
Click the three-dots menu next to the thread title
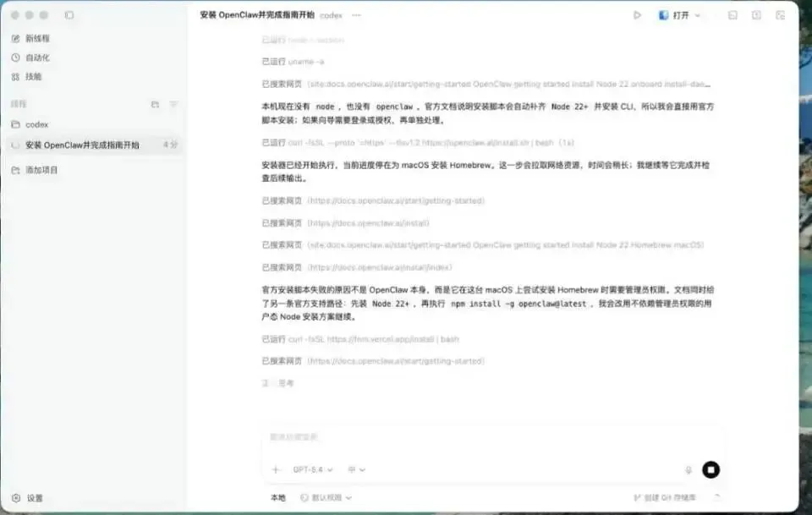click(x=356, y=15)
